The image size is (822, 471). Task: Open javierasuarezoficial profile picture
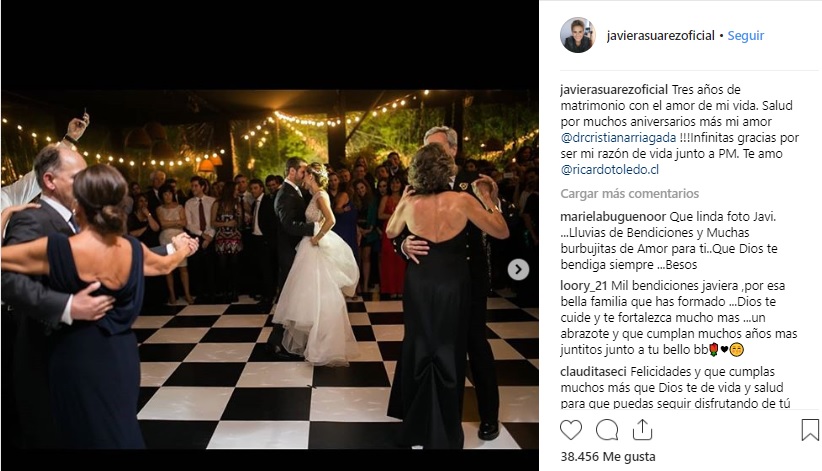[x=578, y=35]
